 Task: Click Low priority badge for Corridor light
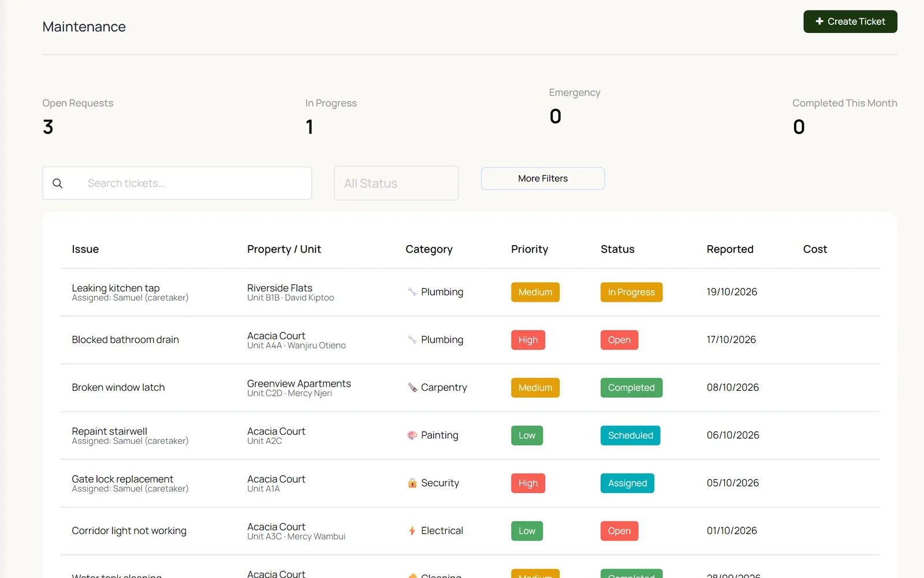coord(527,531)
